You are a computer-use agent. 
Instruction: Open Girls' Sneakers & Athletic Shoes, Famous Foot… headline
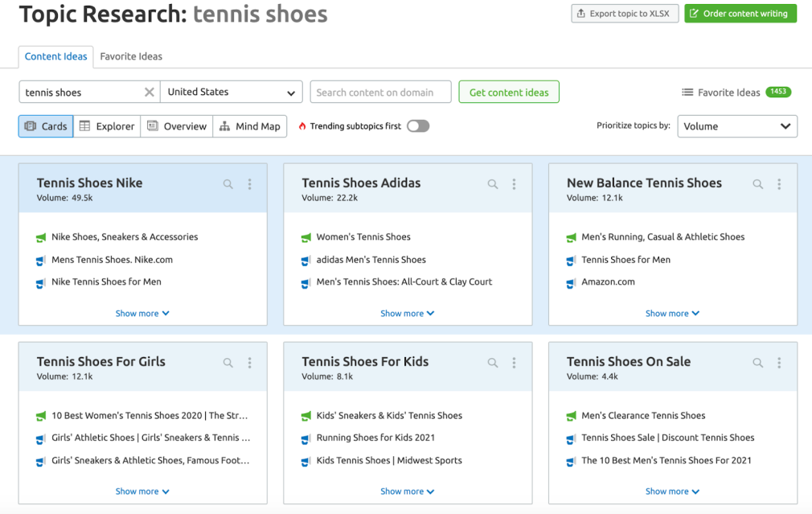coord(150,460)
